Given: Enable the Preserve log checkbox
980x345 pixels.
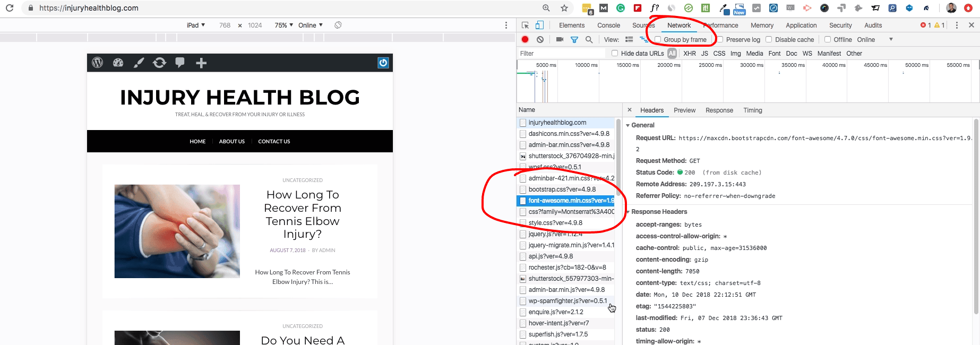Looking at the screenshot, I should pos(720,39).
